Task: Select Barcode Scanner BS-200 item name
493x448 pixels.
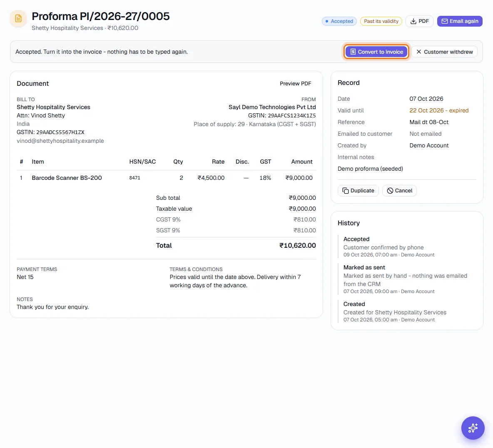Action: (x=67, y=178)
